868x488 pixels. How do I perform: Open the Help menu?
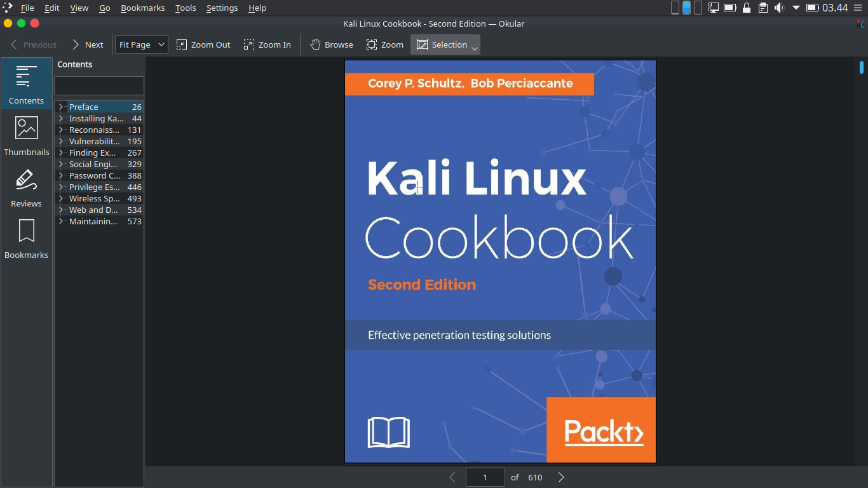point(257,8)
